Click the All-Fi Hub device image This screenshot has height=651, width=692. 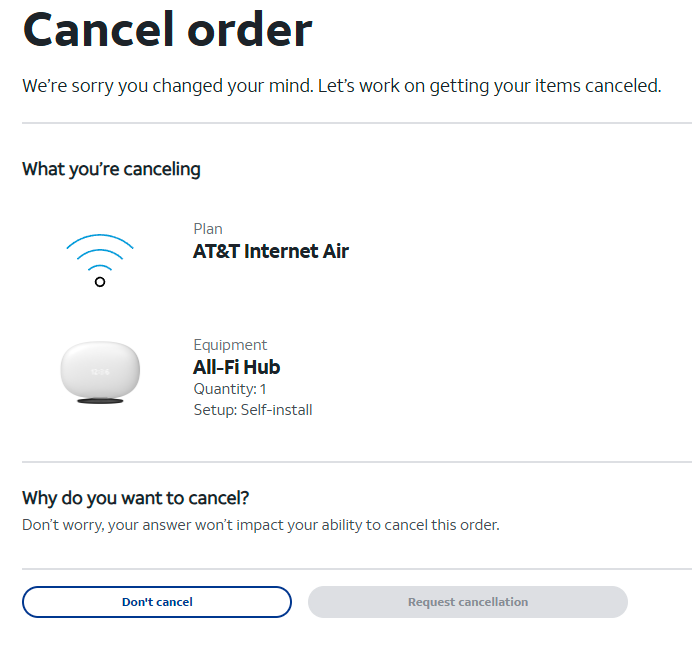point(100,372)
